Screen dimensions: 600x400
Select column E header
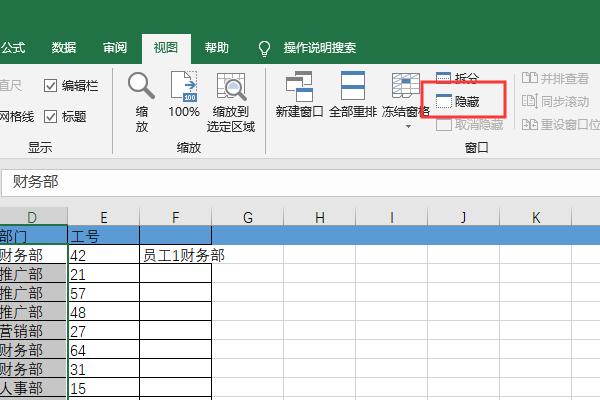103,217
